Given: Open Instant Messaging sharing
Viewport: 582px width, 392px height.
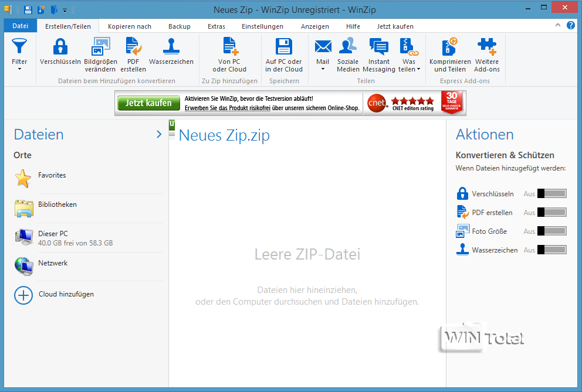Looking at the screenshot, I should point(379,54).
